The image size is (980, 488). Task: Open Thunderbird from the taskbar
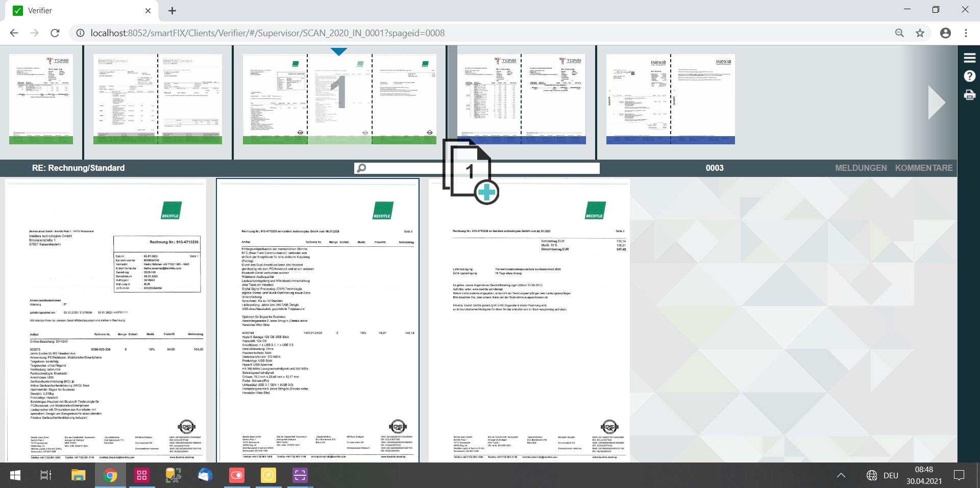pyautogui.click(x=205, y=475)
